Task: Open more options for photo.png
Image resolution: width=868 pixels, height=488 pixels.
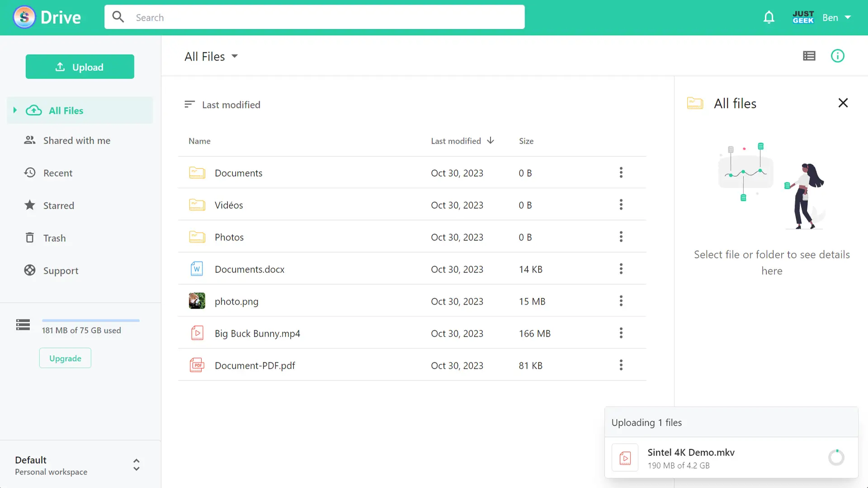Action: pos(621,301)
